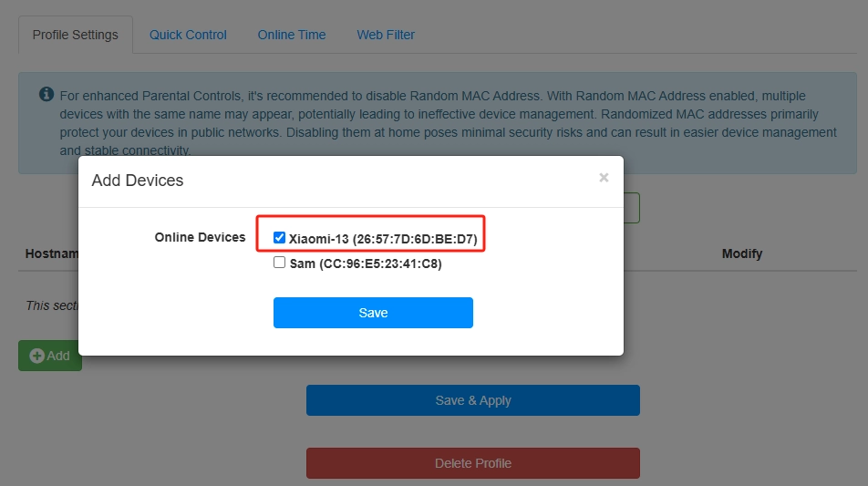Check the Sam device checkbox
The width and height of the screenshot is (868, 486).
[x=280, y=263]
